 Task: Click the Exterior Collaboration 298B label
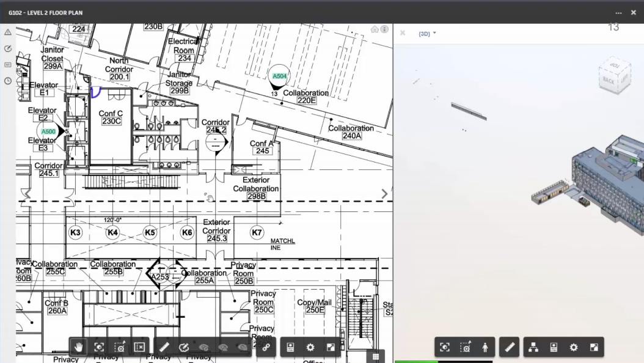[x=256, y=188]
